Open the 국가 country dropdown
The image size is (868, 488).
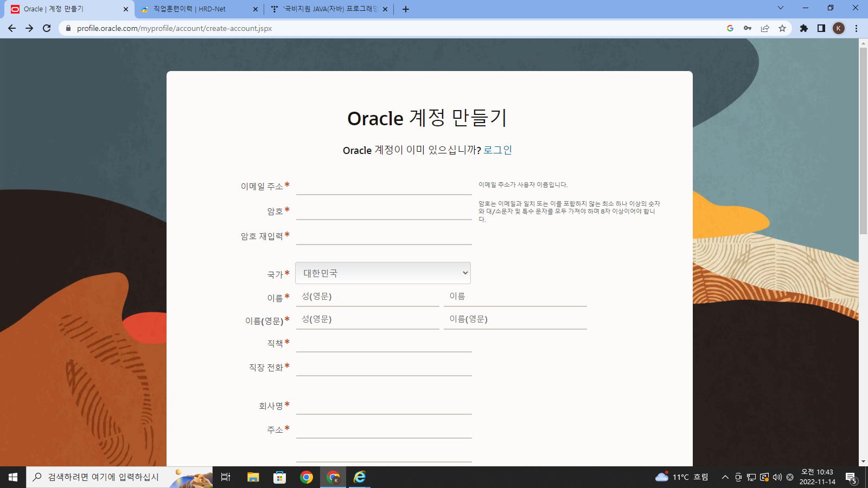click(383, 273)
